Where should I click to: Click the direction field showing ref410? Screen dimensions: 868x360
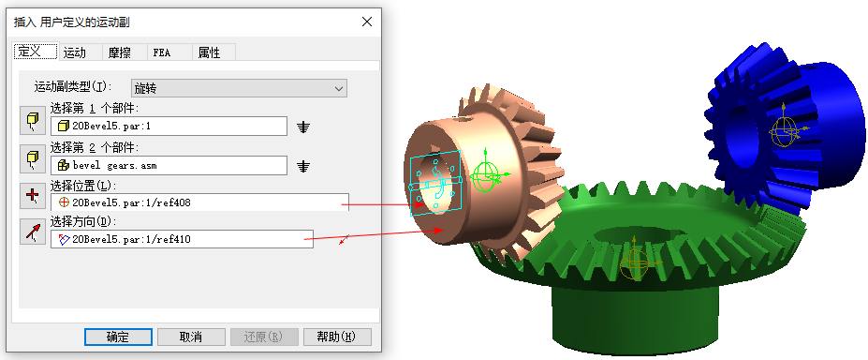182,239
